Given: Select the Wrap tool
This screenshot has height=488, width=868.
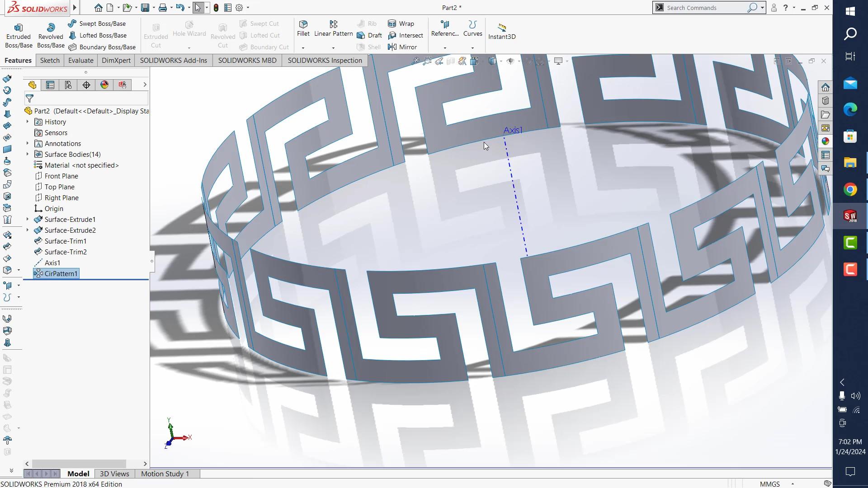Looking at the screenshot, I should (401, 23).
